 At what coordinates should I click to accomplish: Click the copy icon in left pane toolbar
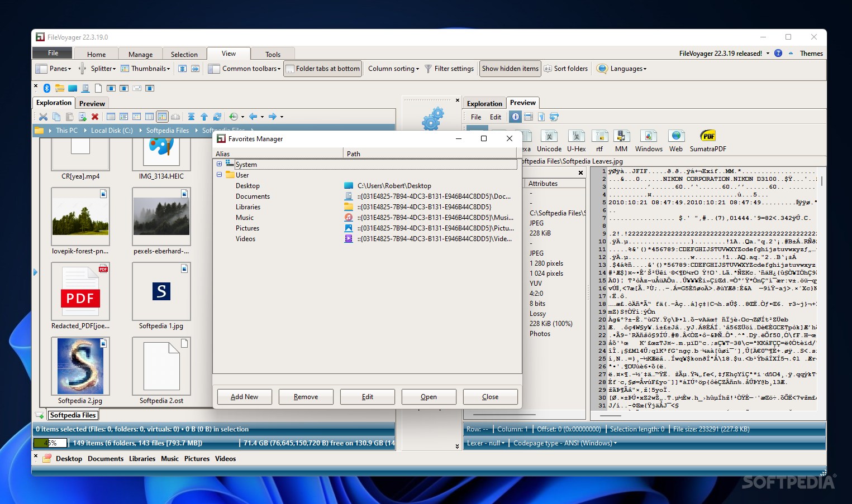point(56,117)
